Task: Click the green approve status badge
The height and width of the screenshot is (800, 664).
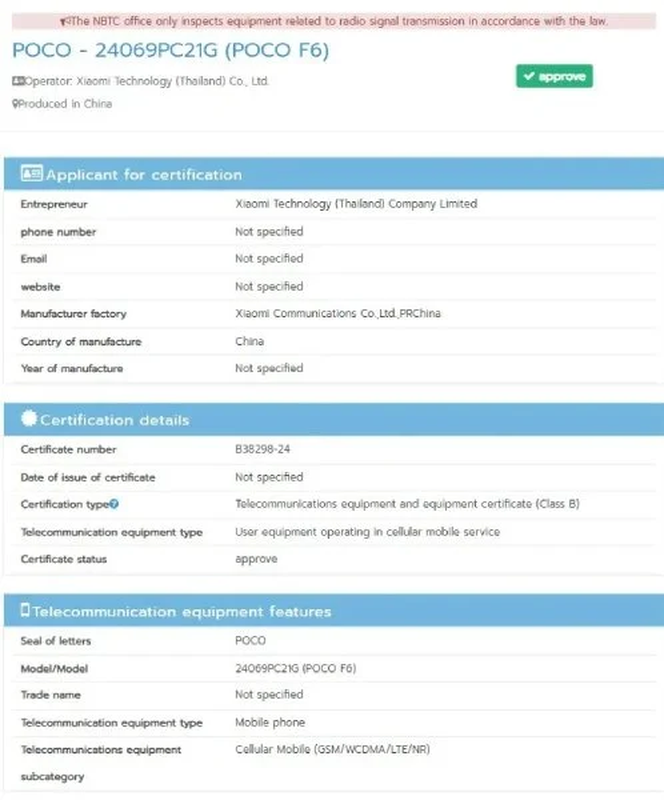Action: click(x=554, y=77)
